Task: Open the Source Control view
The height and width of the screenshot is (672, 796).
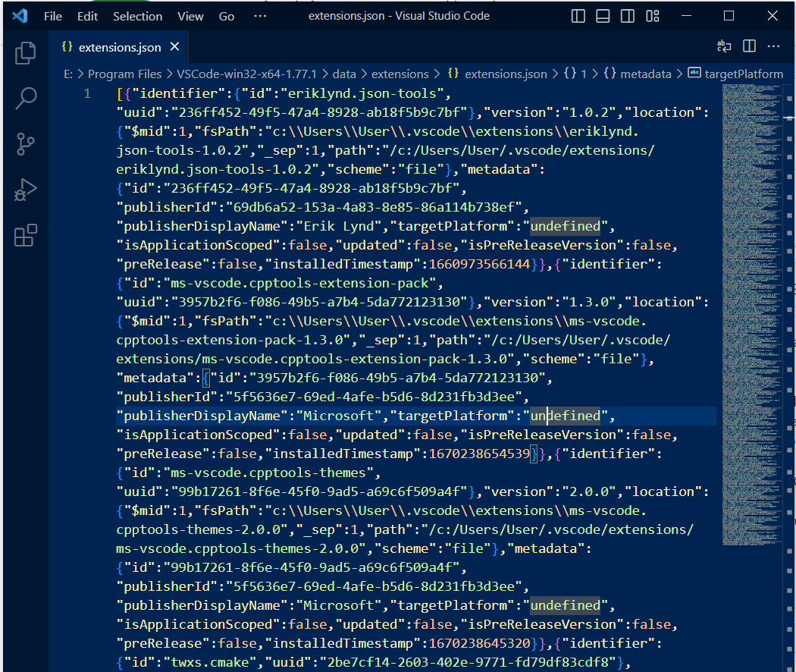Action: (x=25, y=144)
